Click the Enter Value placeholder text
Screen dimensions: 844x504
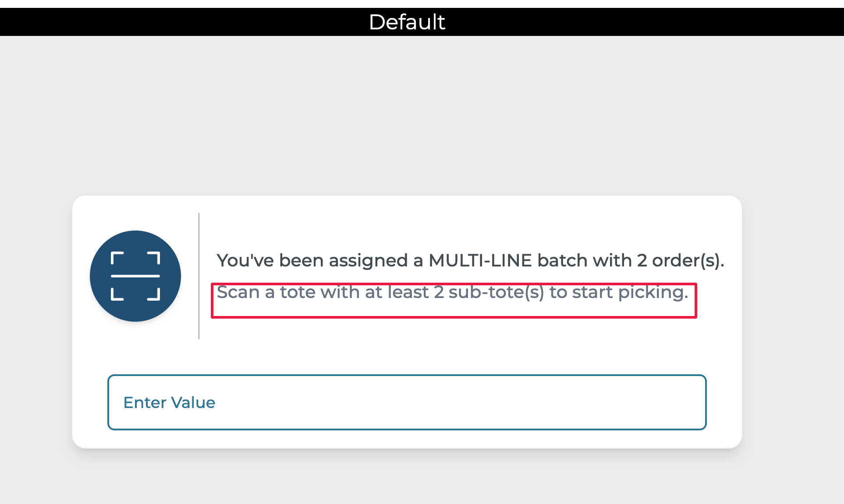169,402
